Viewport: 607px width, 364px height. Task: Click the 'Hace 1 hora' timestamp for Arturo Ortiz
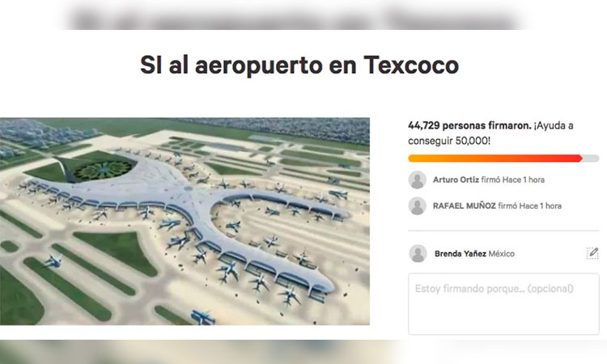point(524,180)
